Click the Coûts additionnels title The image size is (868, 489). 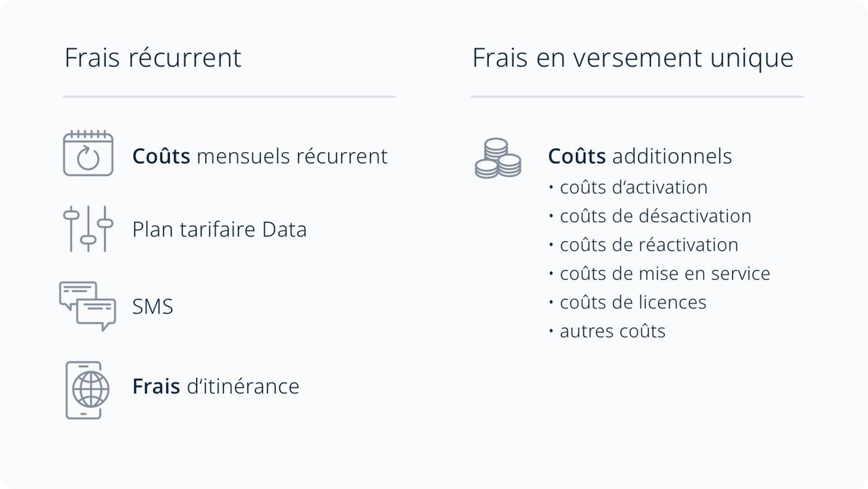[x=640, y=156]
